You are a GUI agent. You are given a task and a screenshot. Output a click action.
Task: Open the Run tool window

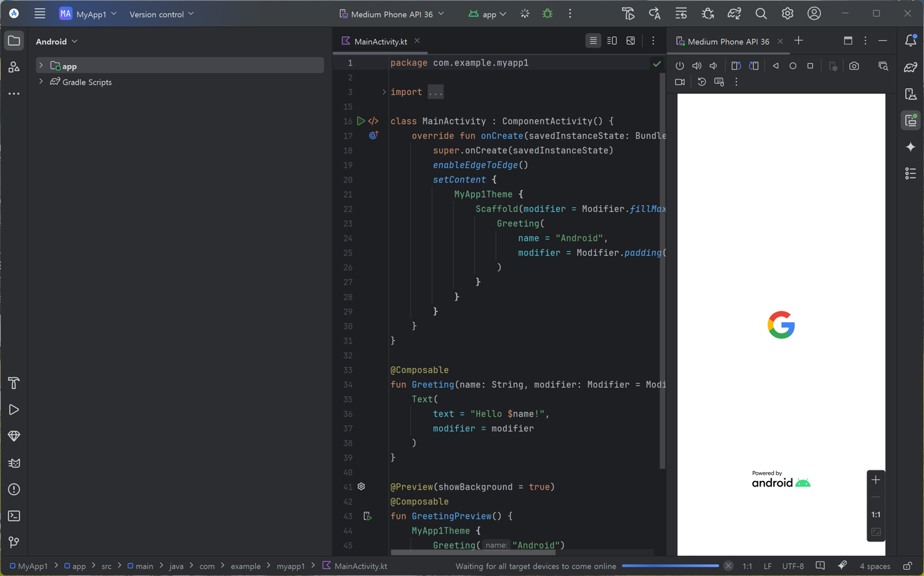point(14,410)
